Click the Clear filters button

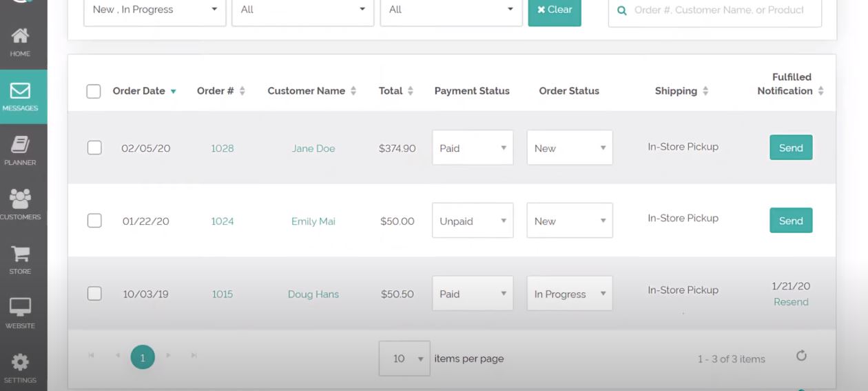(555, 10)
